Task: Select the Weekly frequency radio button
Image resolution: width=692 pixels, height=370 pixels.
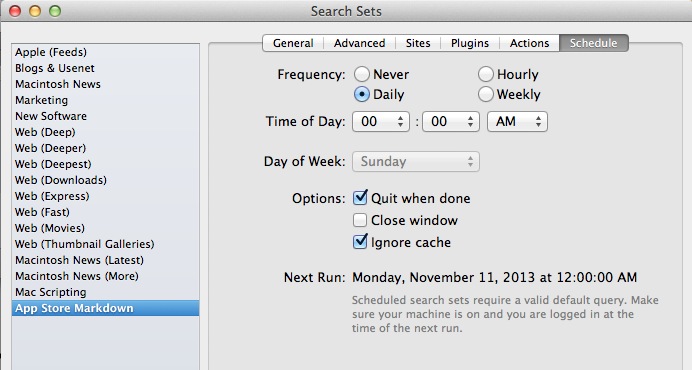Action: tap(485, 94)
